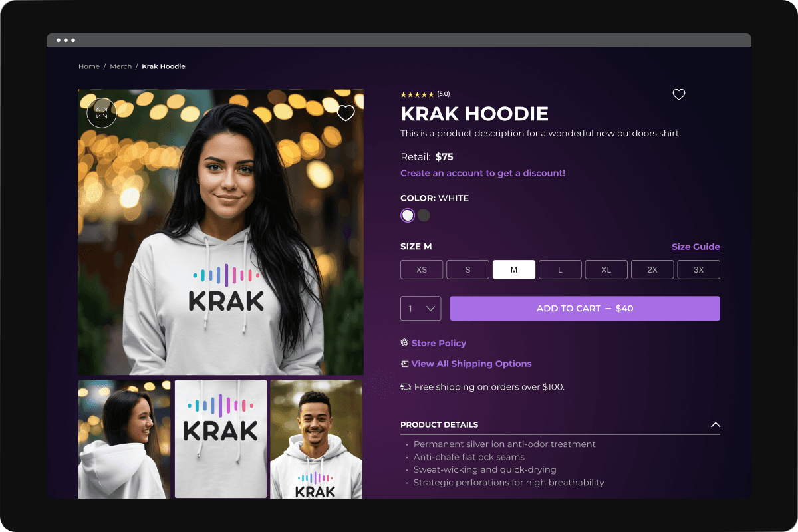The width and height of the screenshot is (798, 532).
Task: Tap the heart icon on product photo
Action: click(346, 113)
